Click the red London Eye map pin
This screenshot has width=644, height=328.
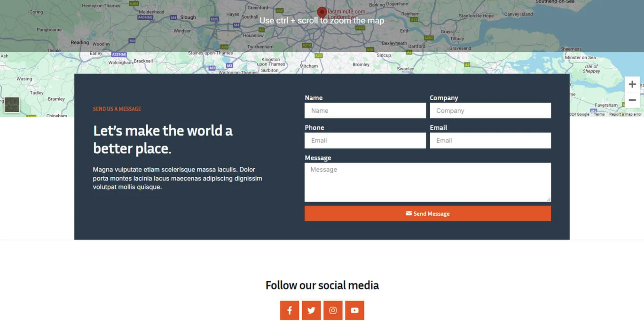[322, 12]
